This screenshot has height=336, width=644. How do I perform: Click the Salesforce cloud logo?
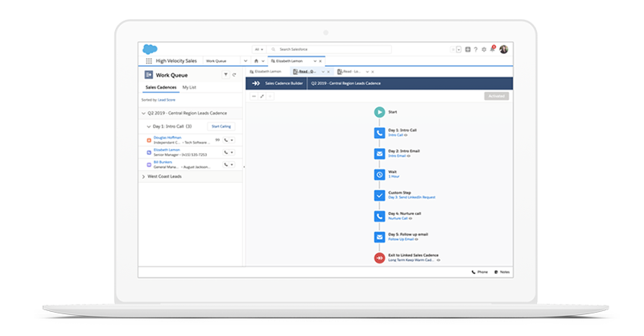pos(150,49)
